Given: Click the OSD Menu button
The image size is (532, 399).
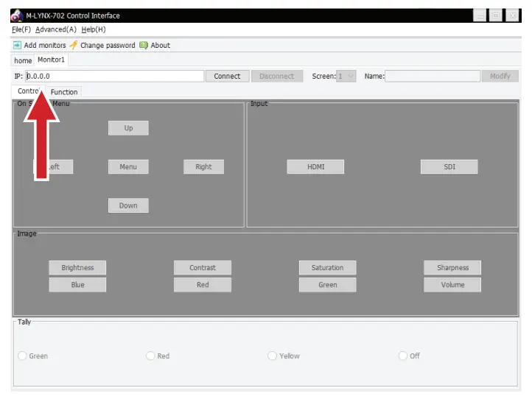Looking at the screenshot, I should 128,167.
